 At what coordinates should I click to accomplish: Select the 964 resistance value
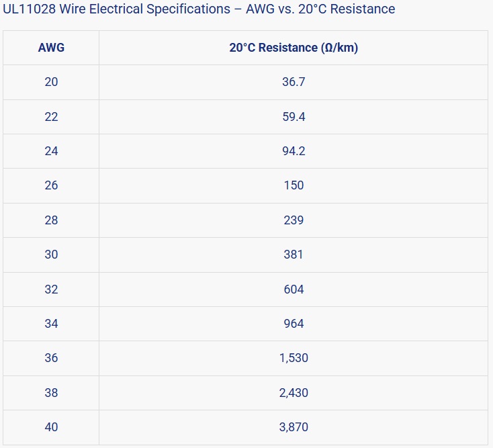pyautogui.click(x=294, y=324)
